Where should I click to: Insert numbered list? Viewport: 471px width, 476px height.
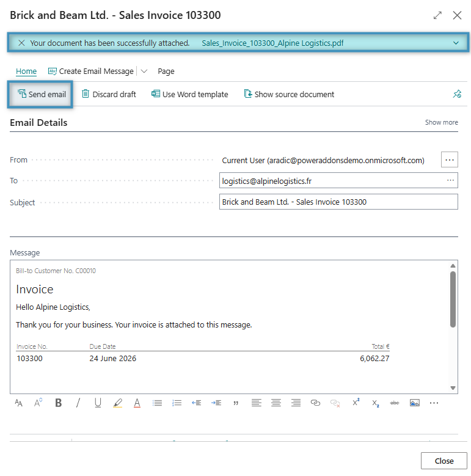coord(177,403)
